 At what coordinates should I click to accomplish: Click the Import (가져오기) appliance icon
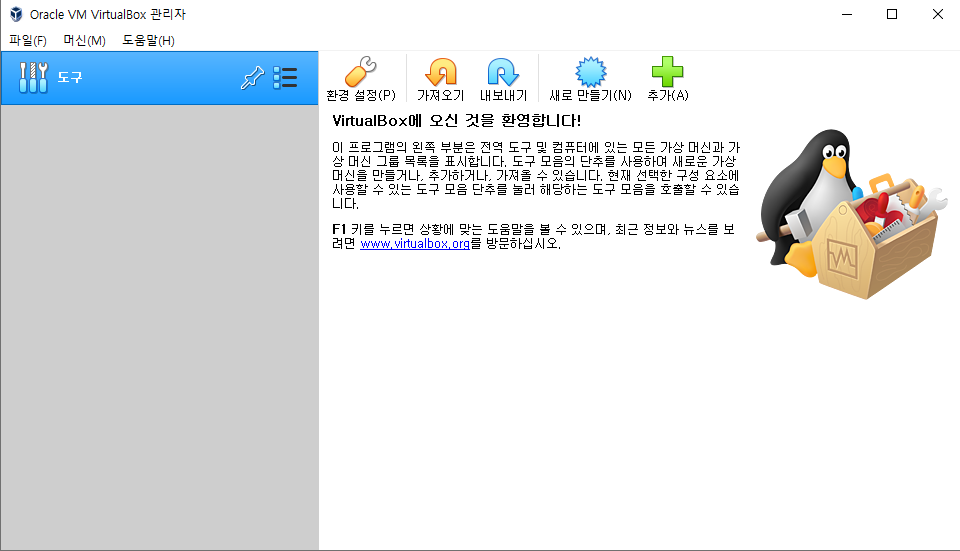pyautogui.click(x=441, y=72)
